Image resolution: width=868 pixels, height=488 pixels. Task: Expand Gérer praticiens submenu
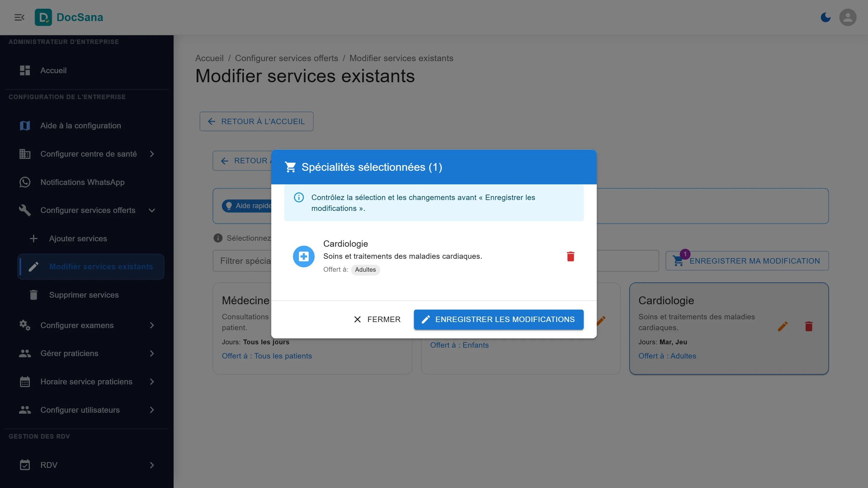point(152,353)
